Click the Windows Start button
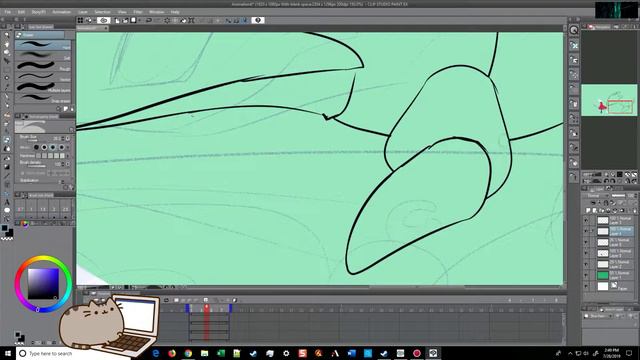Image resolution: width=640 pixels, height=360 pixels. (8, 353)
